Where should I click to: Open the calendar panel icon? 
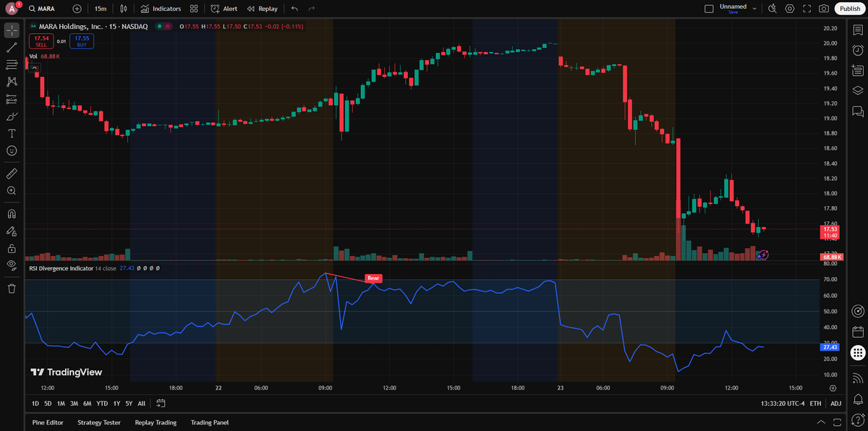pos(858,332)
